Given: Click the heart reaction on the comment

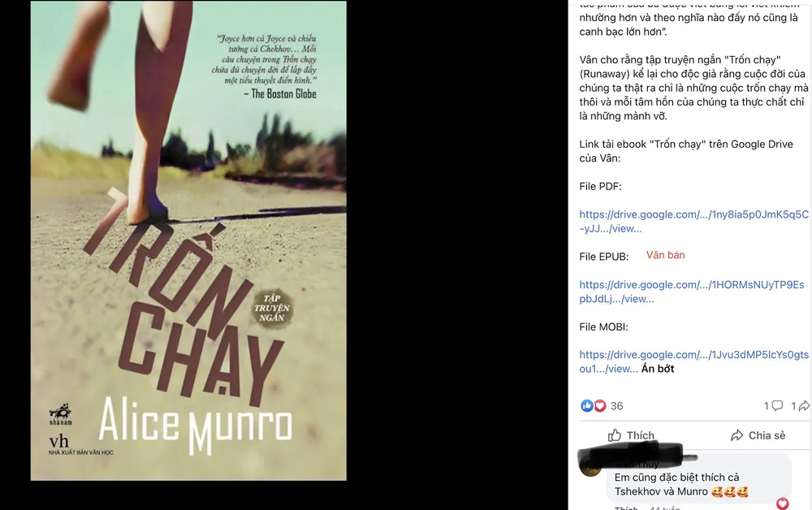Looking at the screenshot, I should (783, 504).
